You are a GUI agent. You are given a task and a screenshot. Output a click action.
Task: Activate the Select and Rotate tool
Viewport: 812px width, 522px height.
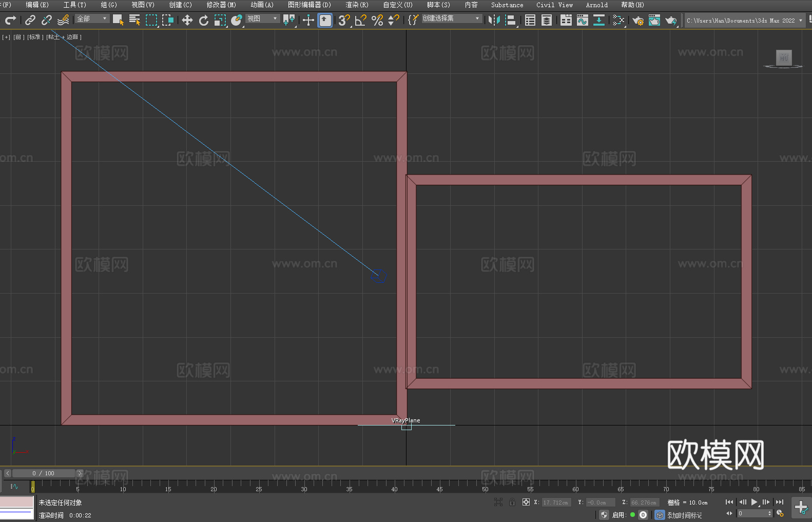pyautogui.click(x=204, y=20)
